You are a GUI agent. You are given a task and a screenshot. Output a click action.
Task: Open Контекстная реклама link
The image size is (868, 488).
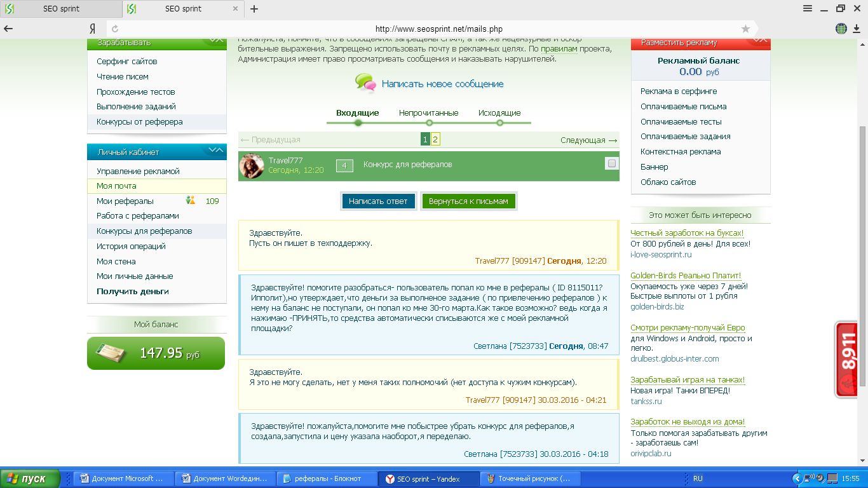pyautogui.click(x=681, y=152)
